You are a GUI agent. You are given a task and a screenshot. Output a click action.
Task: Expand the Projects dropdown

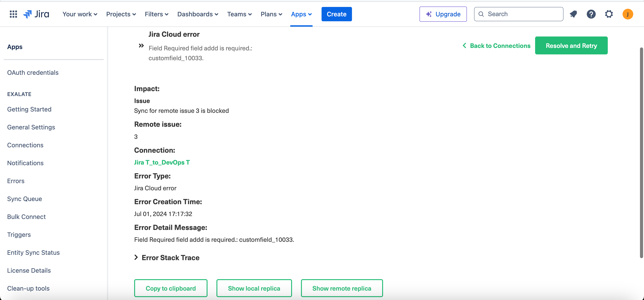[x=121, y=14]
